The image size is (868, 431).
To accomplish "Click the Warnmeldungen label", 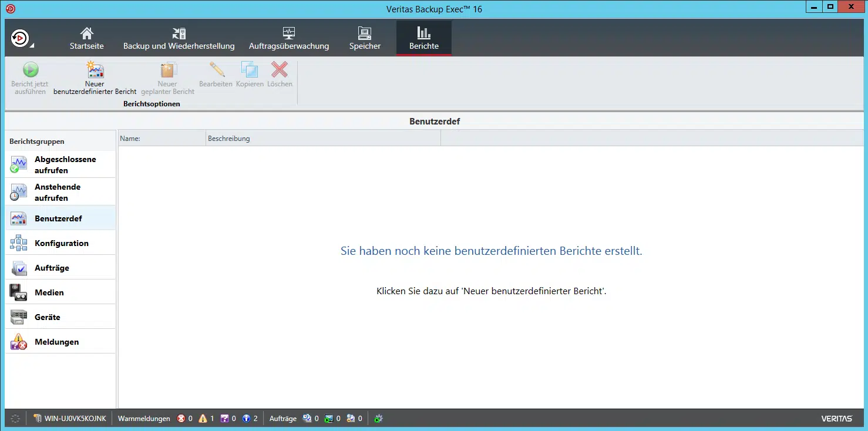I will point(144,419).
